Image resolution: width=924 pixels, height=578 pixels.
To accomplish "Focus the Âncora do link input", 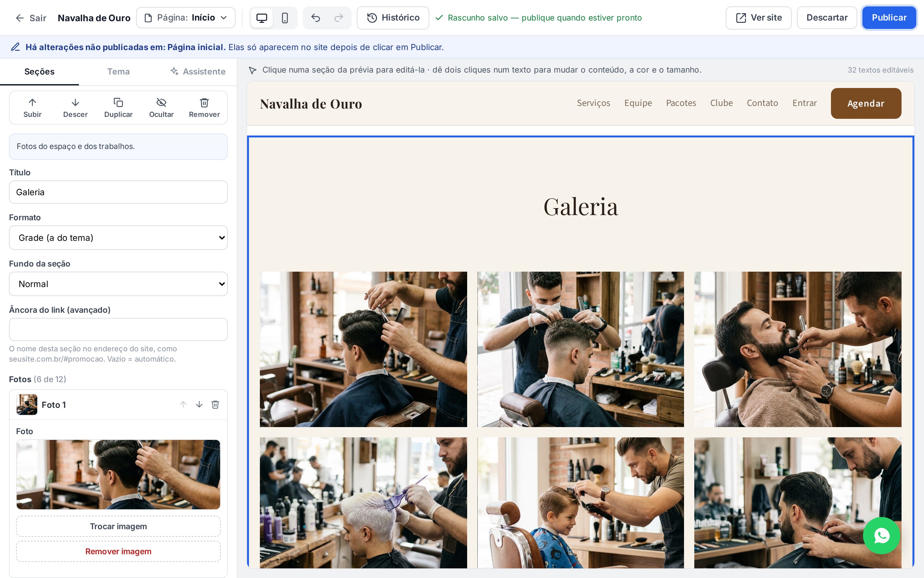I will (x=118, y=329).
